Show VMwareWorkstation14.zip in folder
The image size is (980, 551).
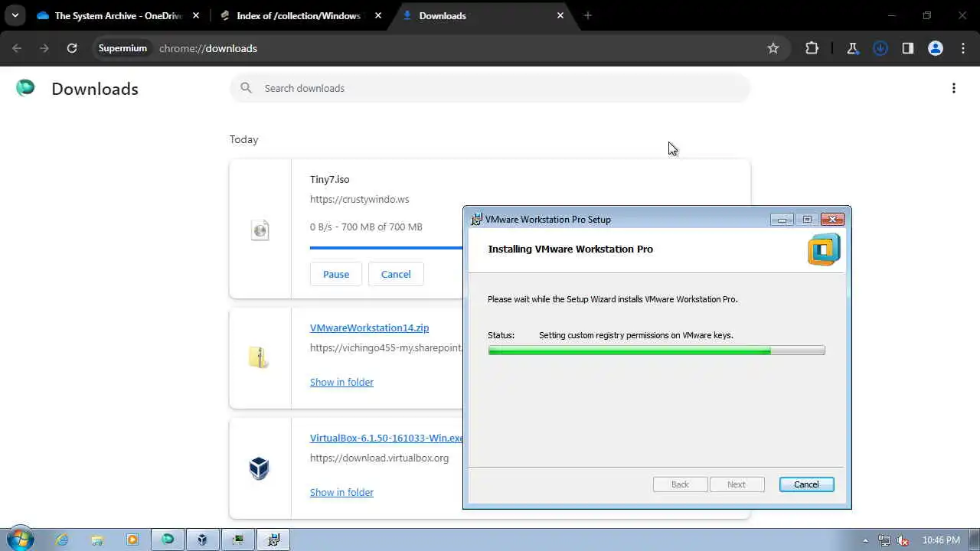coord(341,382)
